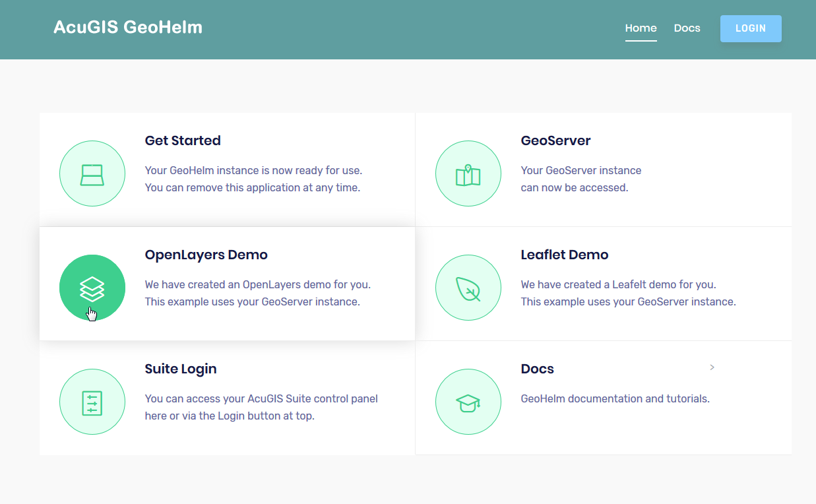Click 'GeoHelm documentation and tutorials.' text
Screen dimensions: 816x504
615,399
